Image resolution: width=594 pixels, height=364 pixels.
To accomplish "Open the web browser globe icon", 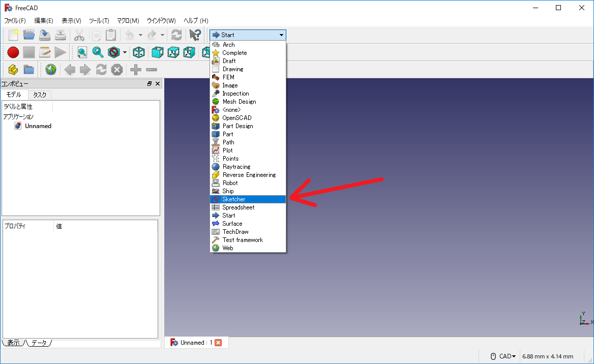I will click(51, 70).
